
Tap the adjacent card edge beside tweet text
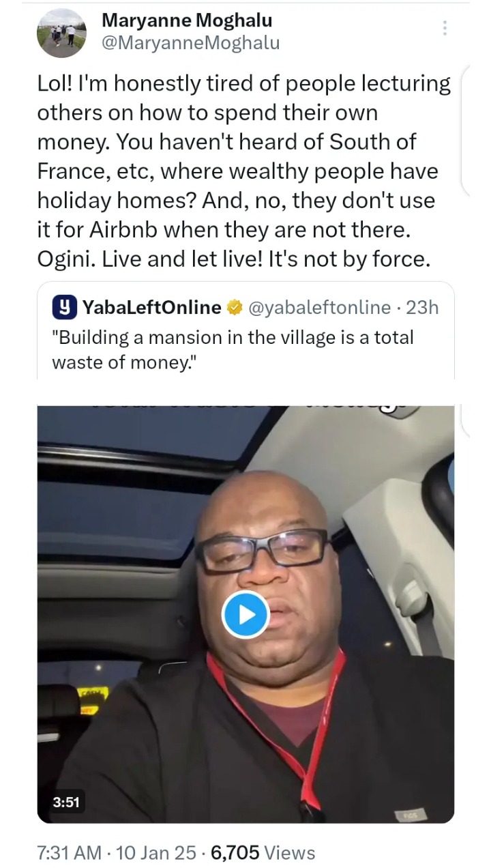(x=466, y=130)
